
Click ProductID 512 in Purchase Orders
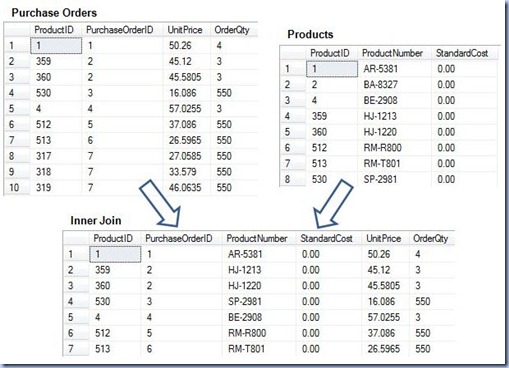coord(44,124)
